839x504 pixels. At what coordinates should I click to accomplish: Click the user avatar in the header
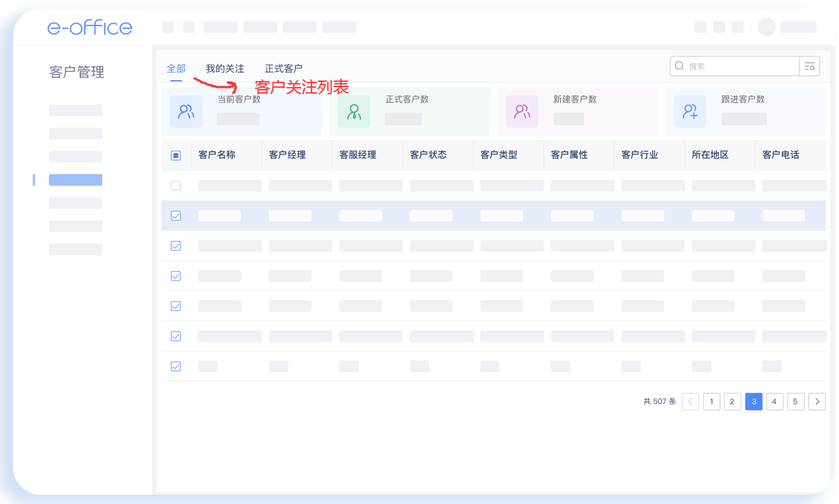point(766,27)
